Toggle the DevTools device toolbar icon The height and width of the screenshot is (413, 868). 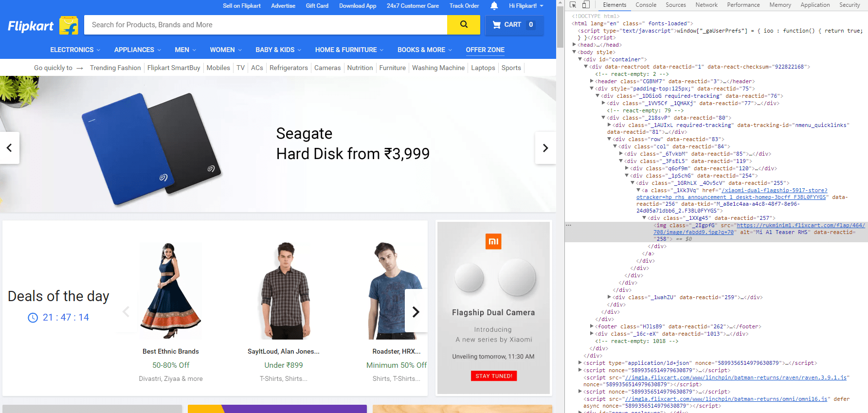pyautogui.click(x=586, y=5)
